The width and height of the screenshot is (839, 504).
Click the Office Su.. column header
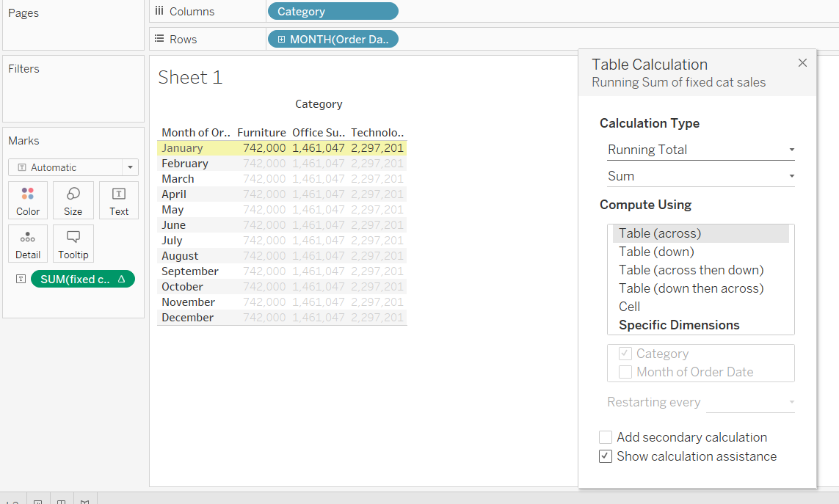click(x=319, y=132)
